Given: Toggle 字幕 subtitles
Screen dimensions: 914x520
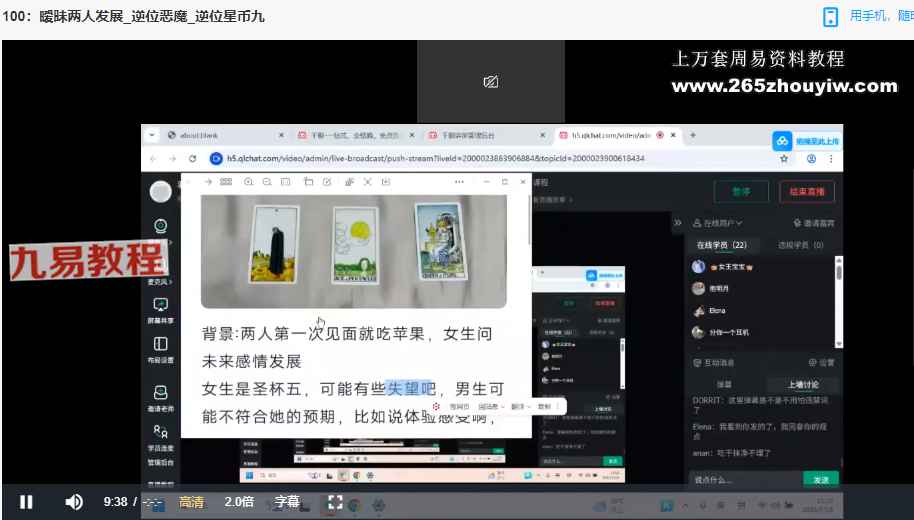Looking at the screenshot, I should [287, 502].
